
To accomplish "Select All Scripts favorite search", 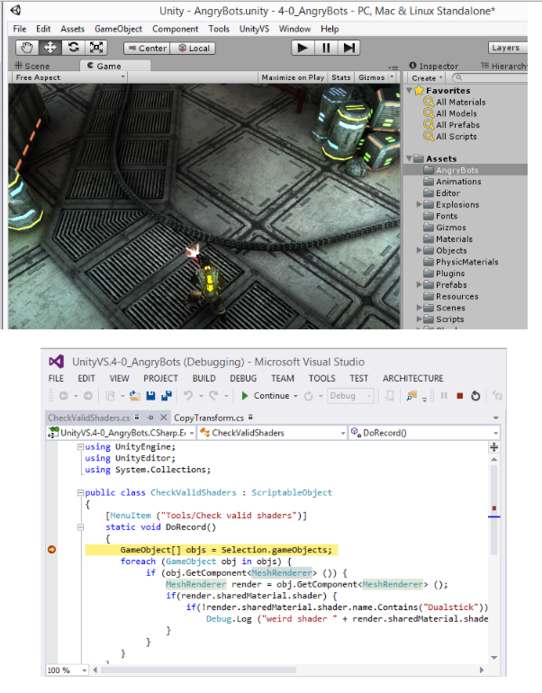I will [456, 137].
